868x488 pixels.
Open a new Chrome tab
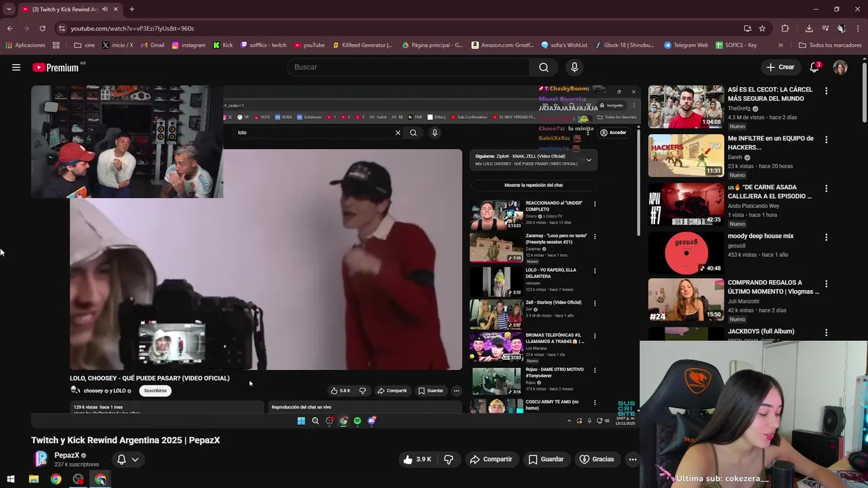click(x=132, y=9)
